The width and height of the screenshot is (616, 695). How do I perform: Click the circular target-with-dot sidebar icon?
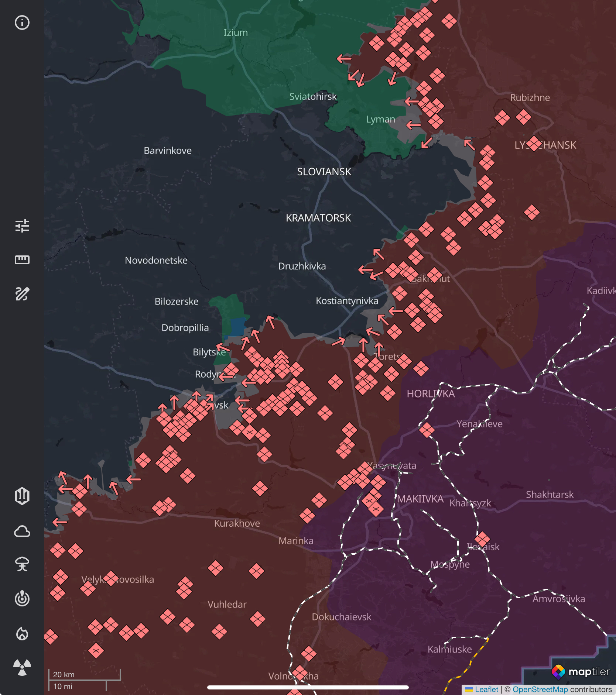[x=22, y=598]
